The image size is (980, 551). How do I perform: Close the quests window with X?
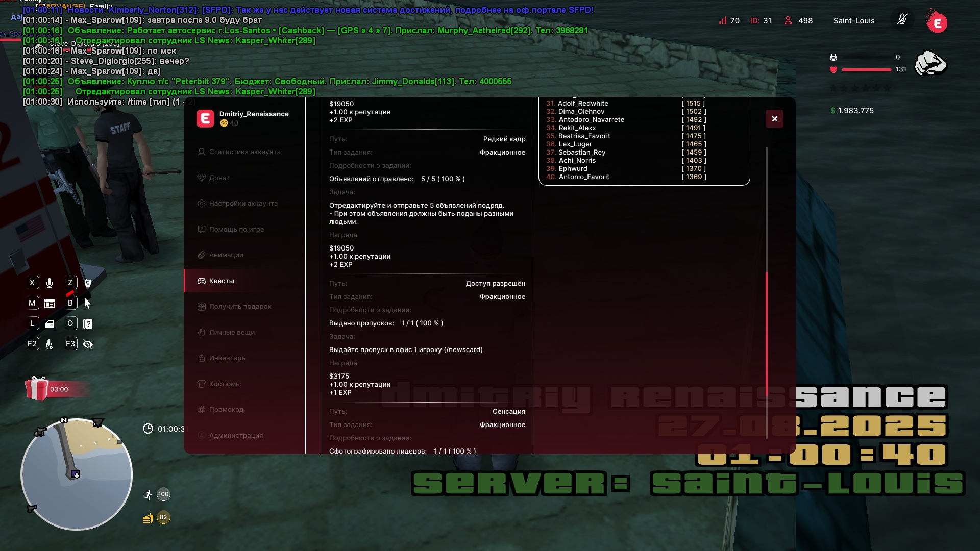(774, 119)
